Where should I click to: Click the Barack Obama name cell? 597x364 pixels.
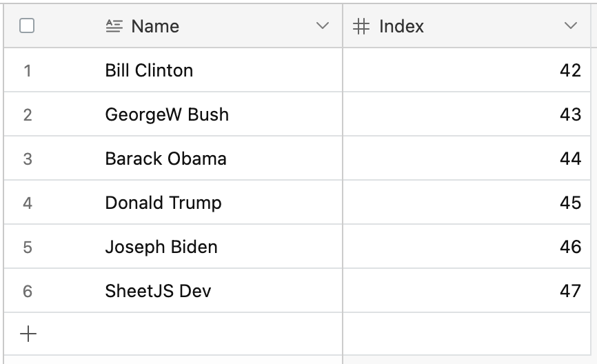[x=165, y=159]
